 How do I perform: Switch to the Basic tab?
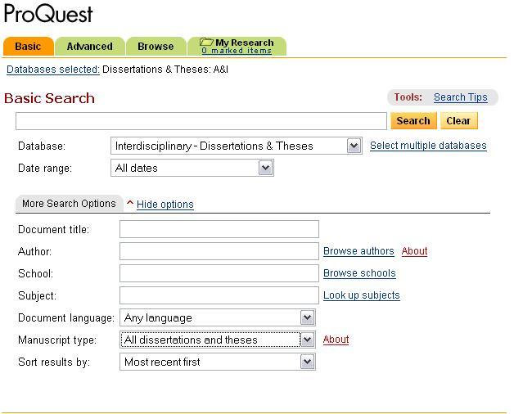(28, 46)
